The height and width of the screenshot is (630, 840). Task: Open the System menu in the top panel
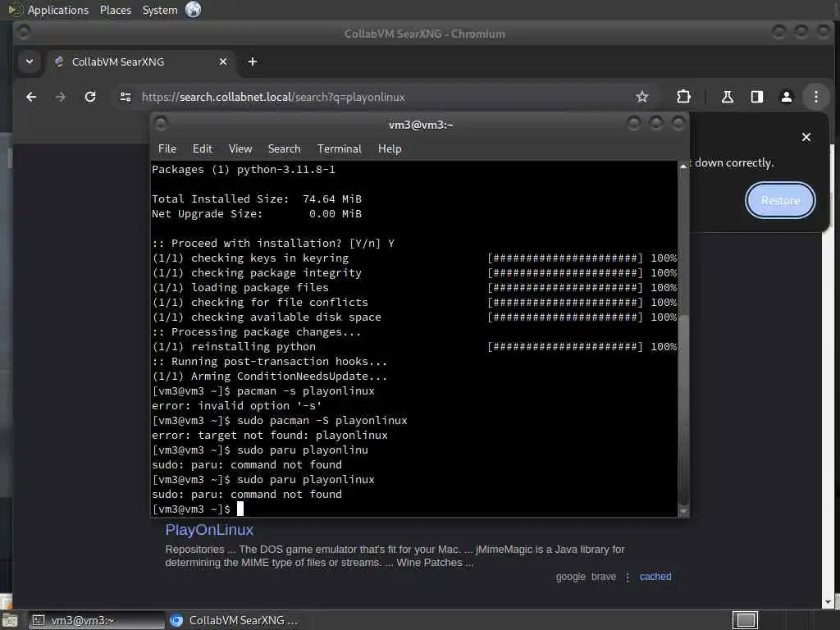(x=160, y=10)
